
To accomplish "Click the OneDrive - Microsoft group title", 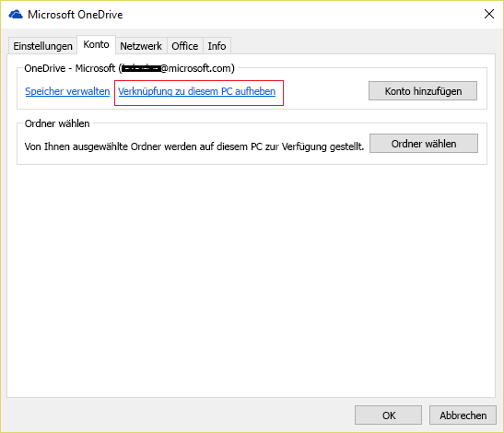I will tap(70, 68).
